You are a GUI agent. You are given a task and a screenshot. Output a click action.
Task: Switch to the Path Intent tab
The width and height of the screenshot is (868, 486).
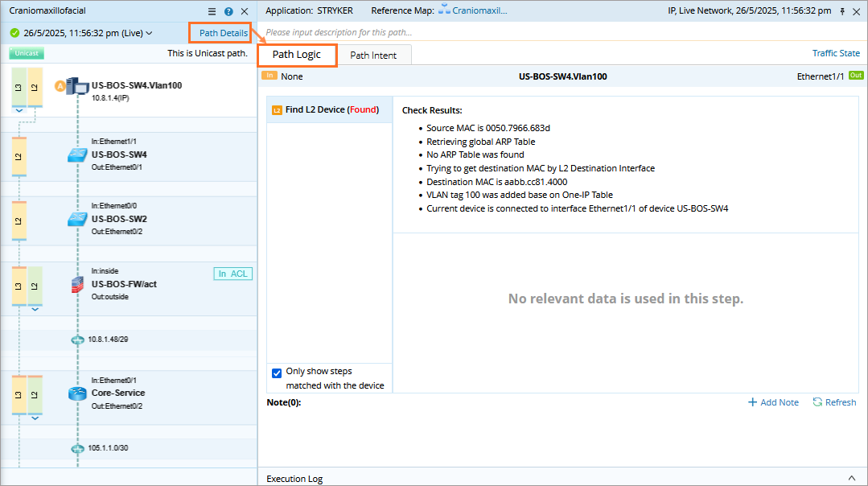373,56
